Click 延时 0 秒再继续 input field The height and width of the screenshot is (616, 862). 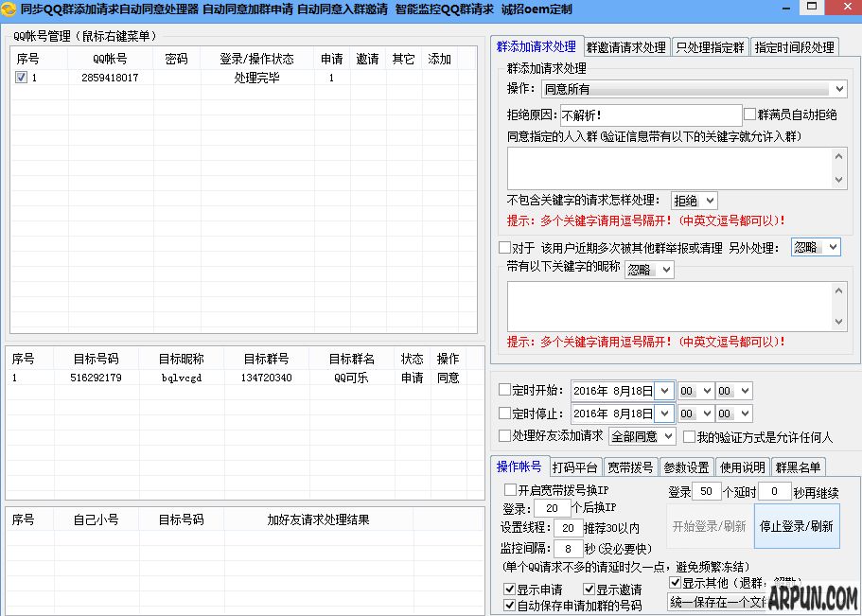(774, 491)
